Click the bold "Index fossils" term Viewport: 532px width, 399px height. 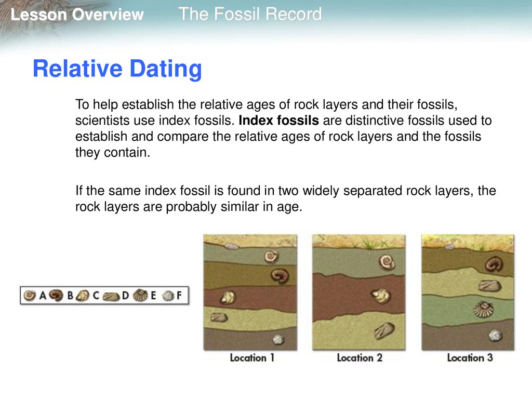coord(278,121)
